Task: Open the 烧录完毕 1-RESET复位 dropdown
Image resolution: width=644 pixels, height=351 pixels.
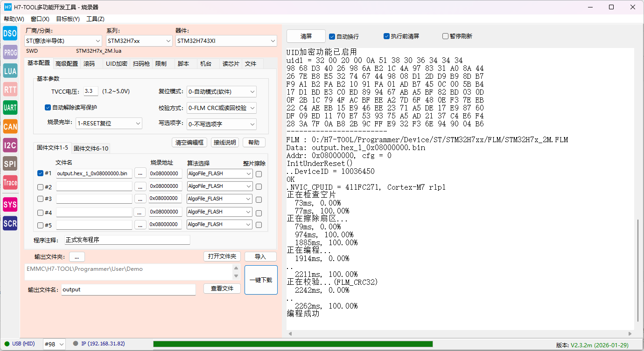Action: (109, 124)
